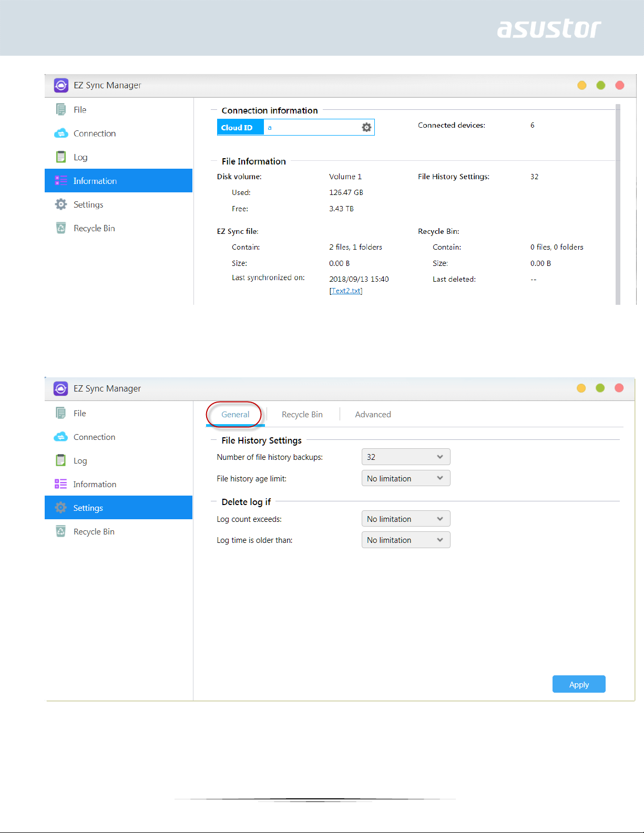
Task: Click red close dot in upper window
Action: pyautogui.click(x=620, y=85)
